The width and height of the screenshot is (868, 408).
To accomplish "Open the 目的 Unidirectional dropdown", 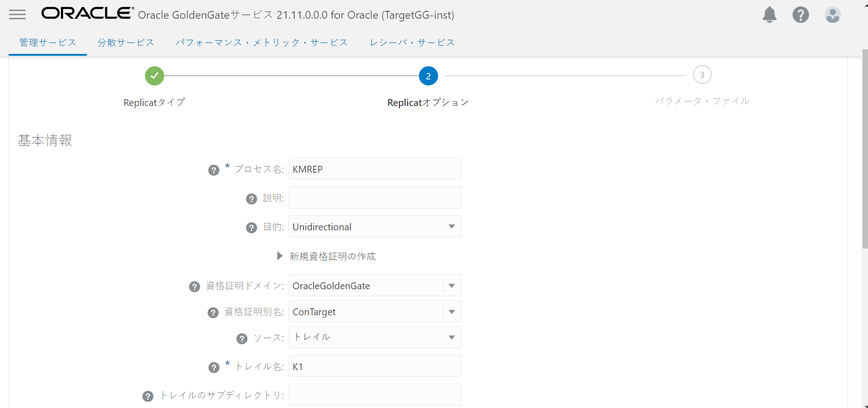I will [x=375, y=226].
